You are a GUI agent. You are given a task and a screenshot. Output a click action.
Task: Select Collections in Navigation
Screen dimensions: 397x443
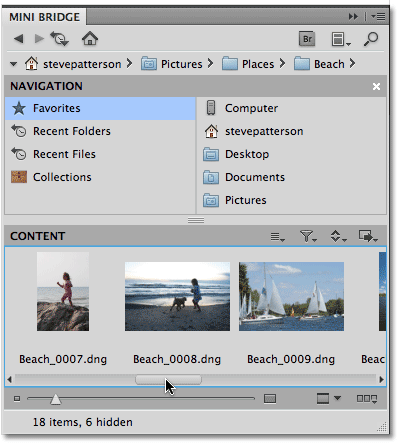[x=100, y=177]
